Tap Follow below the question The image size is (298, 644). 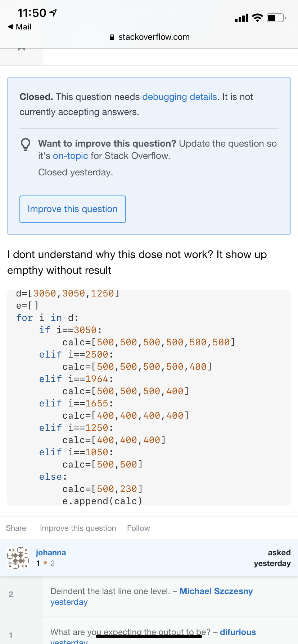(x=139, y=528)
